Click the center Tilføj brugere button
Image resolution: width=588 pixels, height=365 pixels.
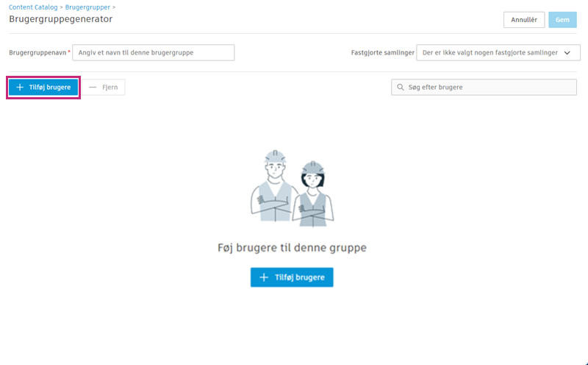coord(292,277)
